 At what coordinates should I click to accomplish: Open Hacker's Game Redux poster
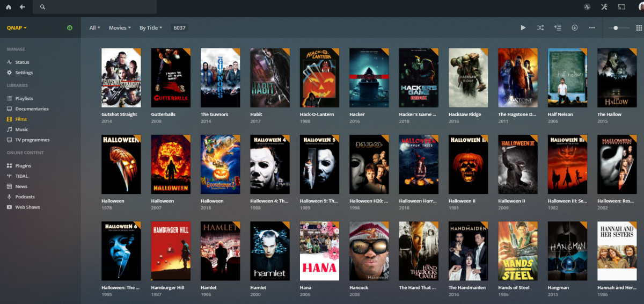coord(419,78)
